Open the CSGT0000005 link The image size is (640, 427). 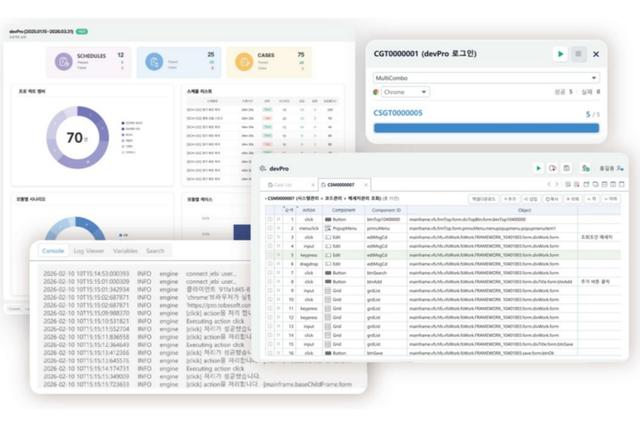pos(398,113)
